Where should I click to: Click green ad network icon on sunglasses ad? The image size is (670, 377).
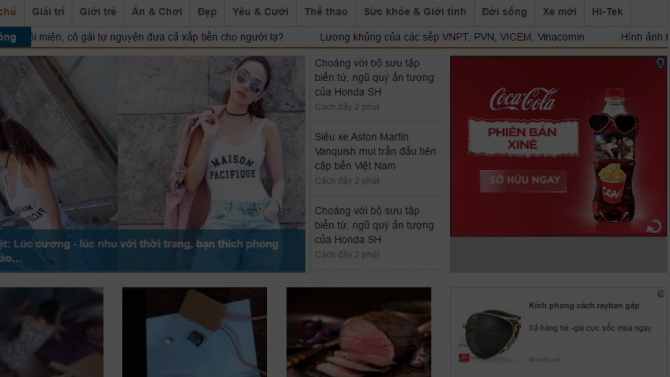[x=661, y=294]
